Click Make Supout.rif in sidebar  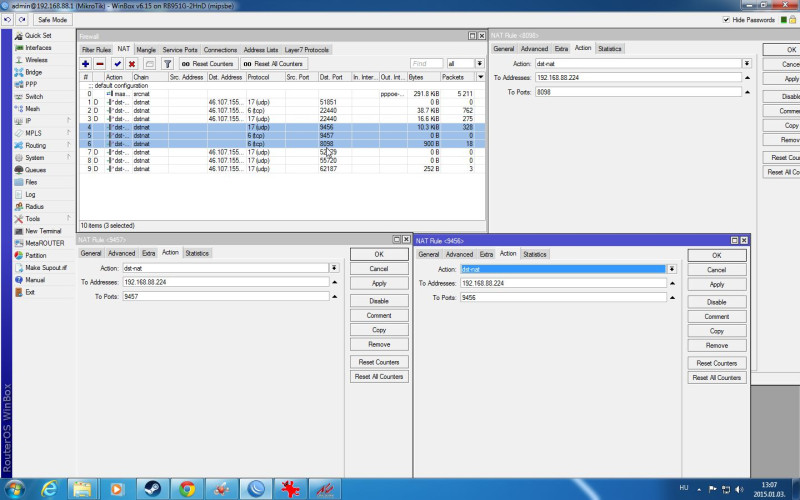click(x=46, y=268)
